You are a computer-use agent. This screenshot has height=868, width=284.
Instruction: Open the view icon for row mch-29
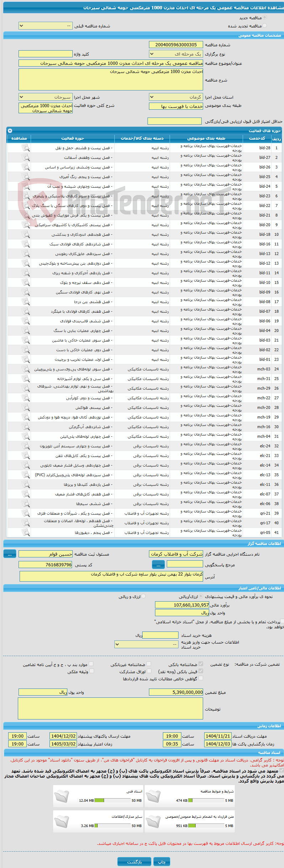[26, 388]
